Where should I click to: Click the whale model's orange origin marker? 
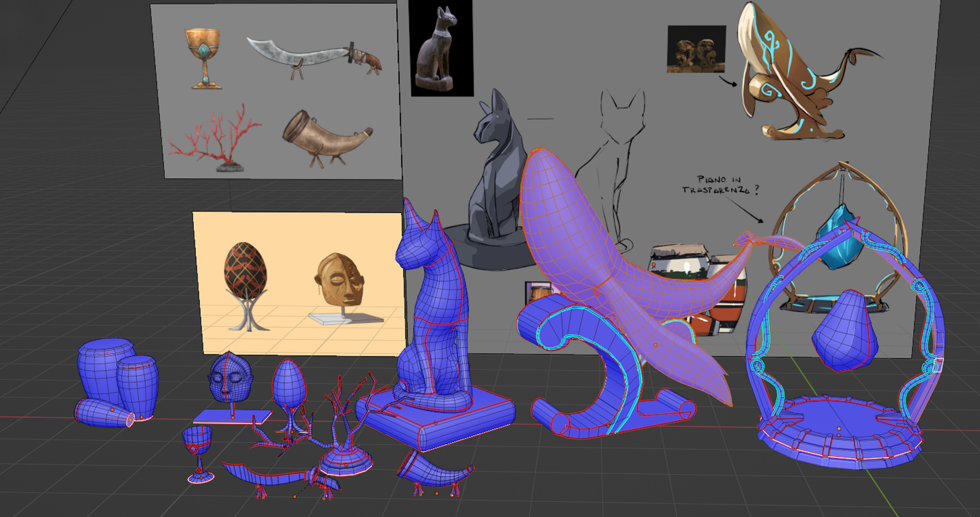tap(655, 345)
